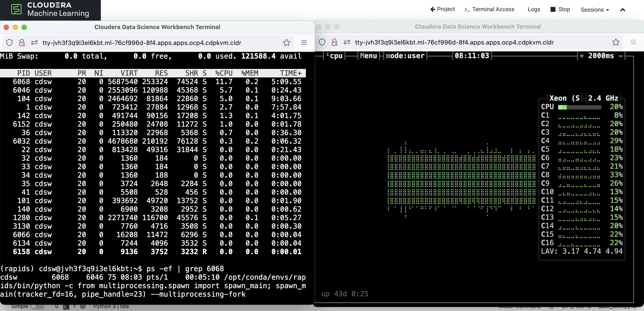Stop the running session
This screenshot has height=311, width=644.
(560, 9)
